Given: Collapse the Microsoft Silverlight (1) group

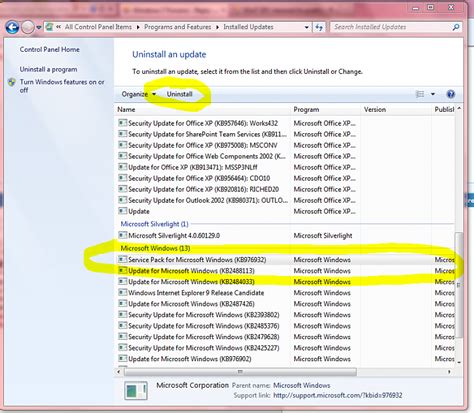Looking at the screenshot, I should (x=154, y=224).
